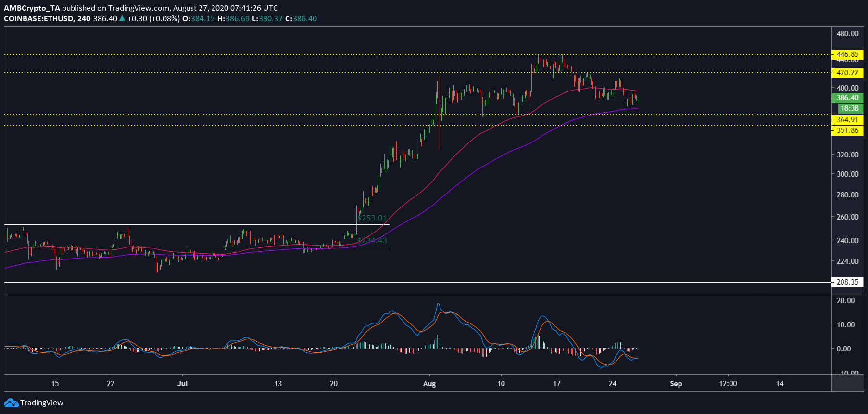The width and height of the screenshot is (868, 414).
Task: Click the TradingView cloud logo icon
Action: (x=11, y=403)
